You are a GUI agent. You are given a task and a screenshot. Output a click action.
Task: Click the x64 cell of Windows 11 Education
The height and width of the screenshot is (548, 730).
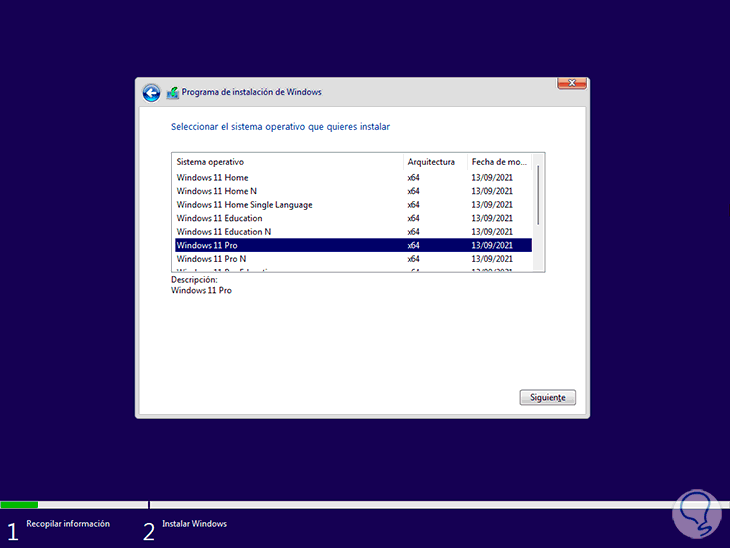tap(413, 218)
